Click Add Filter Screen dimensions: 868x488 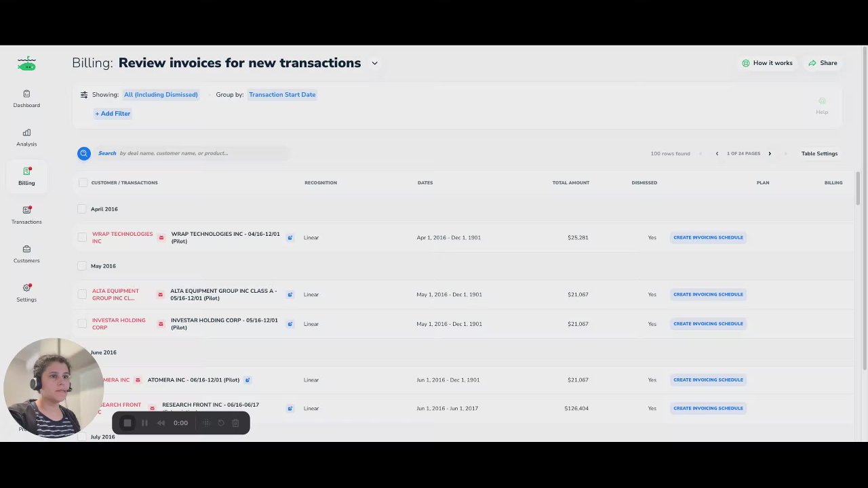pyautogui.click(x=113, y=114)
